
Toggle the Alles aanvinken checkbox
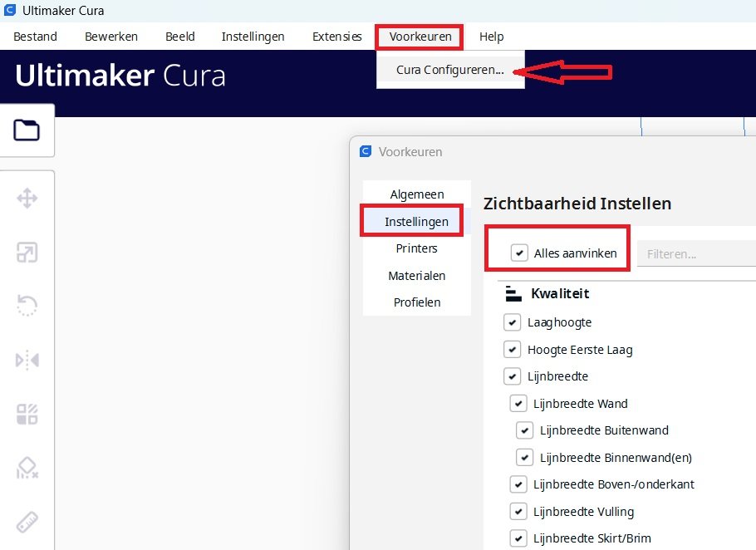point(520,253)
